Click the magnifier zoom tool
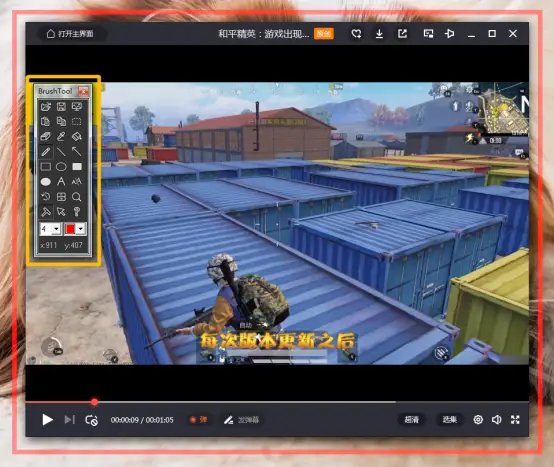The width and height of the screenshot is (554, 467). click(77, 197)
